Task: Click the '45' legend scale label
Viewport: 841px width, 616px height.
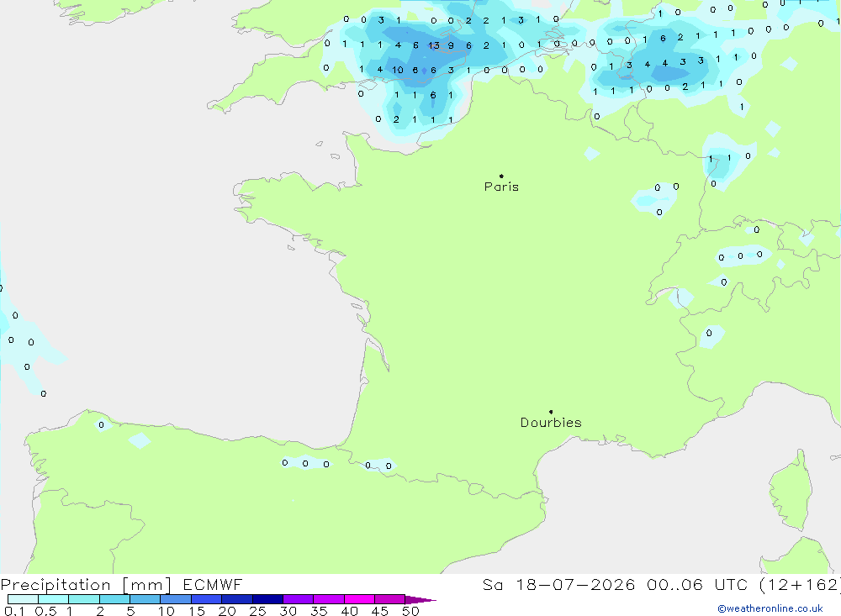Action: [380, 611]
